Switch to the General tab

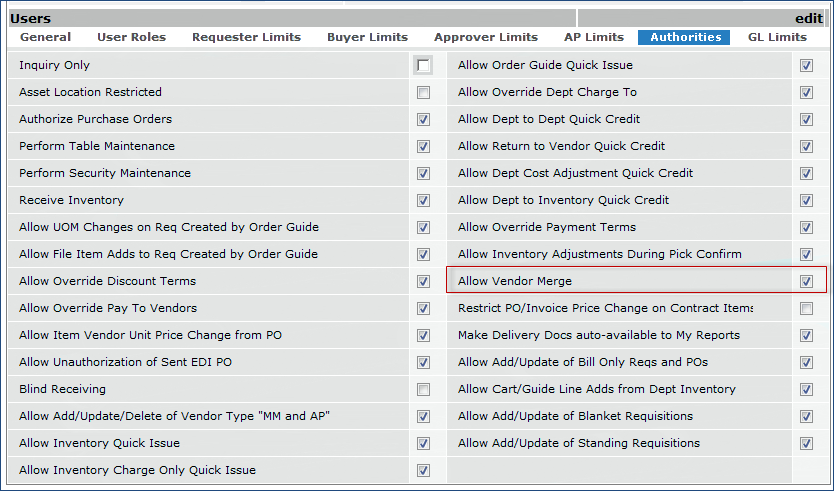click(x=45, y=37)
